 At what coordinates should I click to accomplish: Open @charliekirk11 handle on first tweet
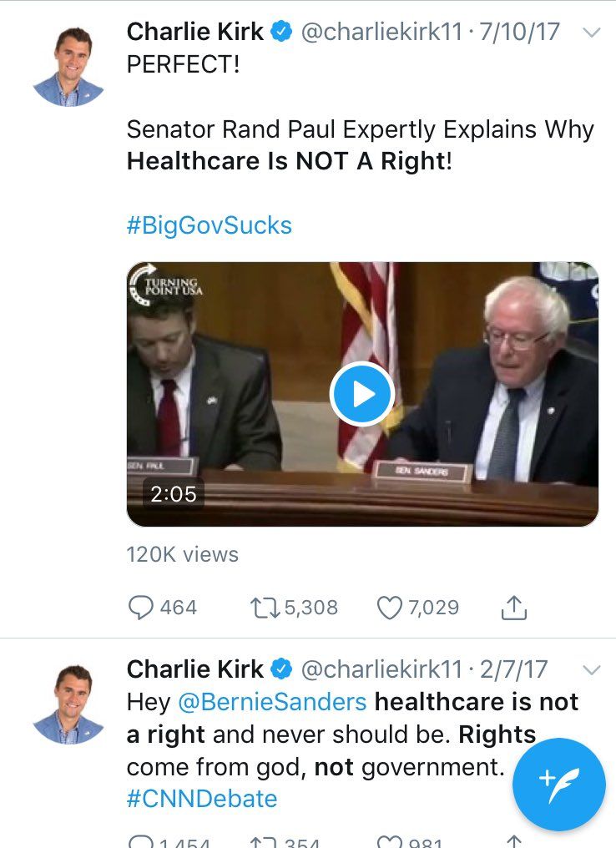click(x=381, y=33)
